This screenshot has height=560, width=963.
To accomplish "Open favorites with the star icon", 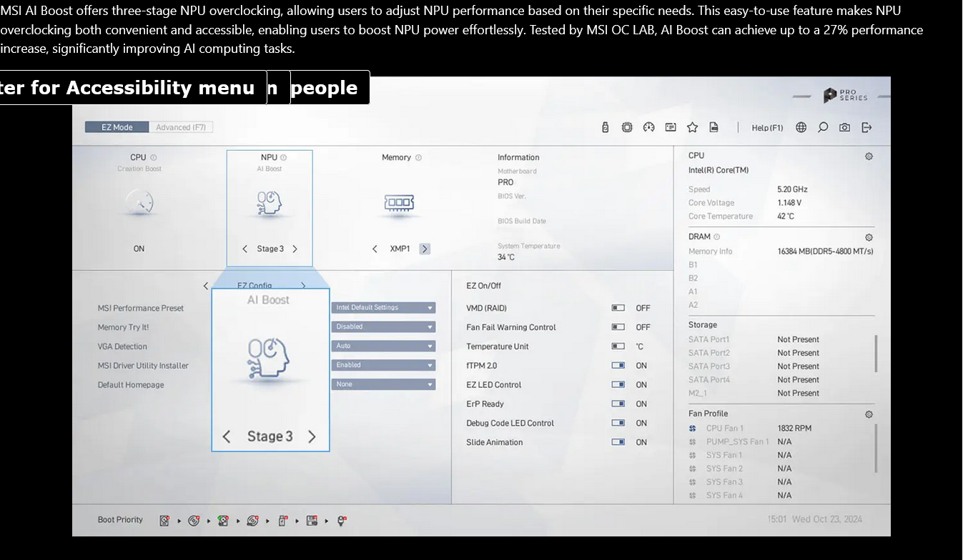I will [692, 127].
